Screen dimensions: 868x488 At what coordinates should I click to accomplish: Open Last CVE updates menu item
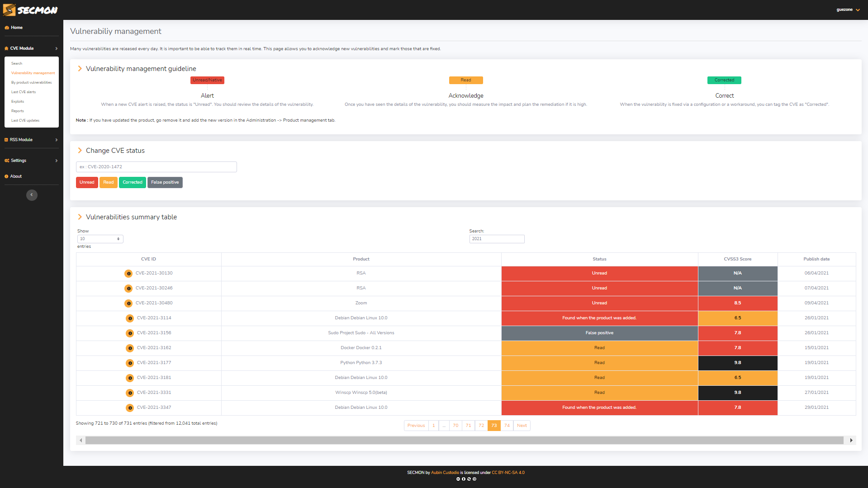(x=25, y=120)
